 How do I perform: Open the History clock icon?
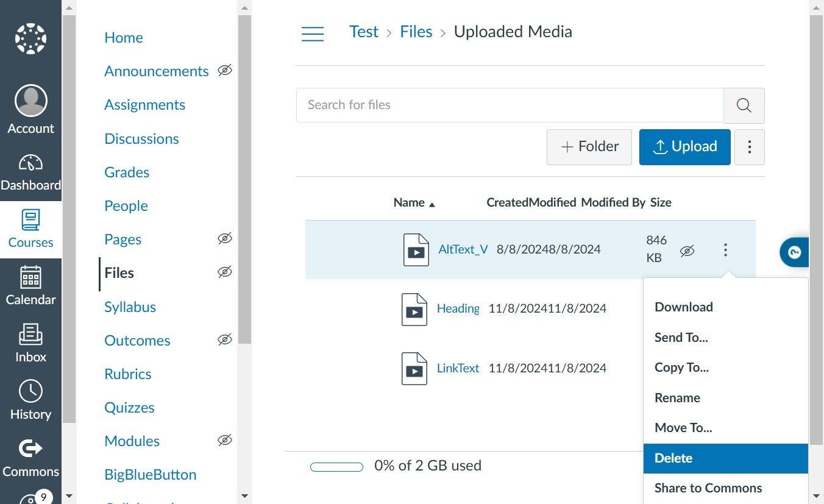[x=30, y=391]
